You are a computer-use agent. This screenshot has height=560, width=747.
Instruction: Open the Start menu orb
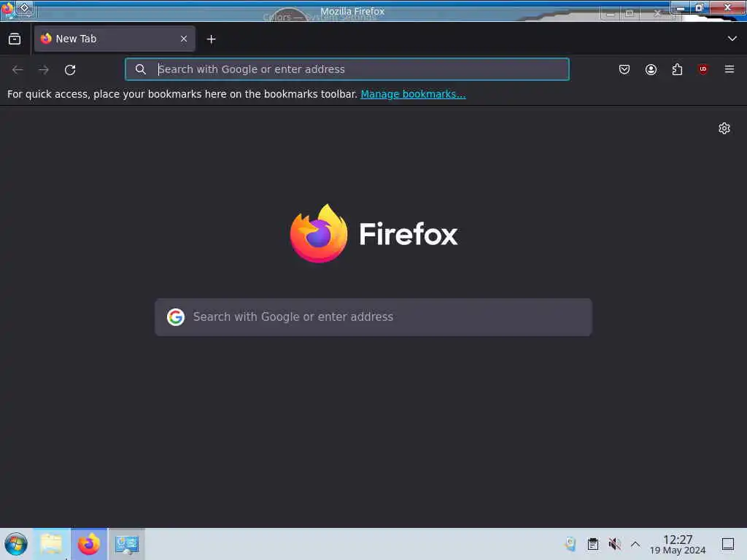click(16, 544)
